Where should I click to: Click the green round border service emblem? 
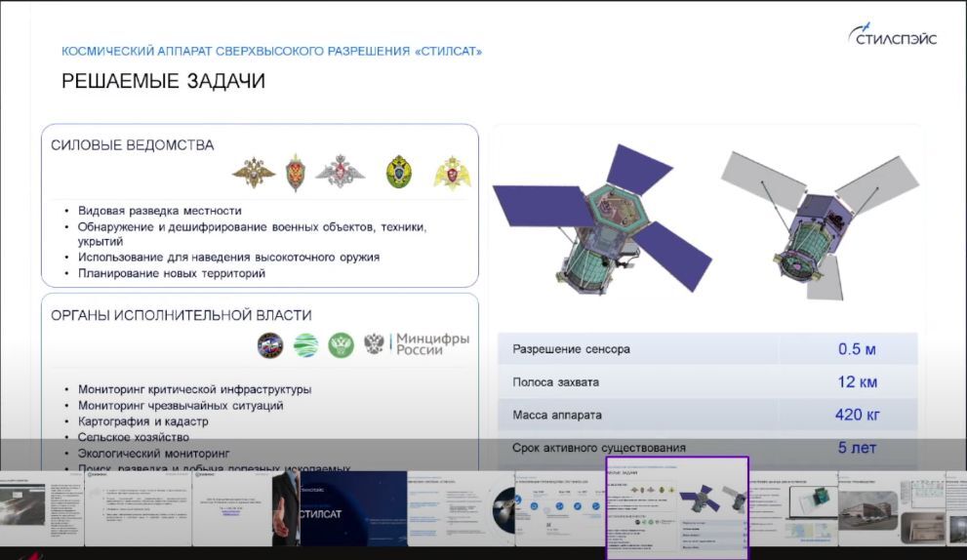pyautogui.click(x=398, y=172)
